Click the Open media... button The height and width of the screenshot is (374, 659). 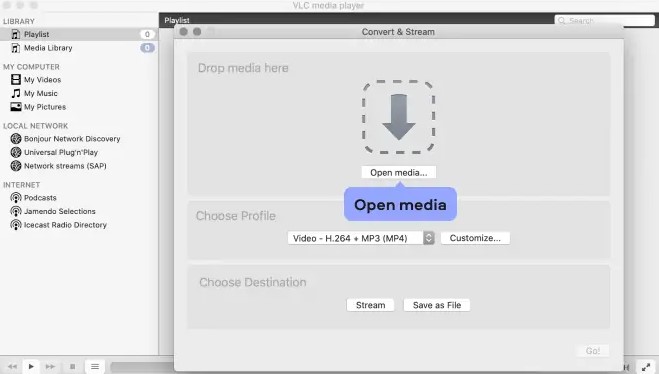398,172
